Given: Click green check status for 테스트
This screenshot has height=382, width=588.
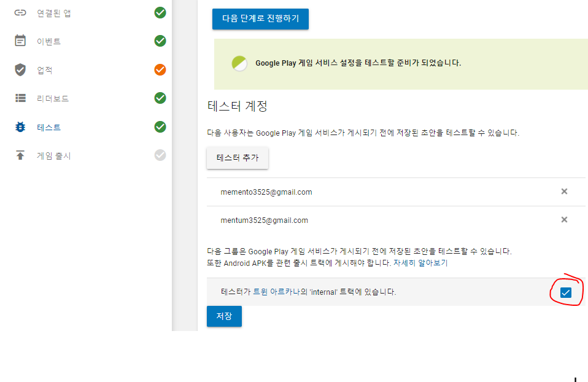Looking at the screenshot, I should (160, 127).
